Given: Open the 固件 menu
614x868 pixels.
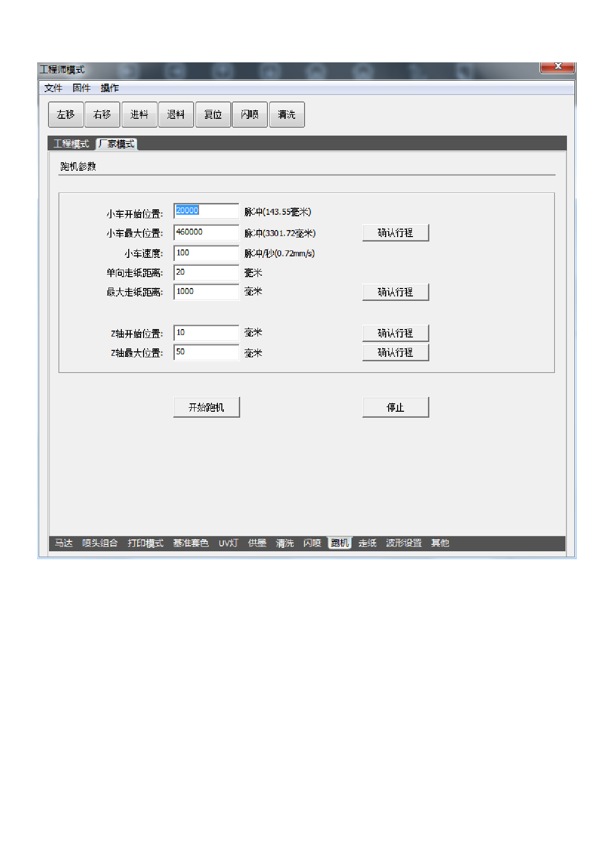Looking at the screenshot, I should point(81,88).
